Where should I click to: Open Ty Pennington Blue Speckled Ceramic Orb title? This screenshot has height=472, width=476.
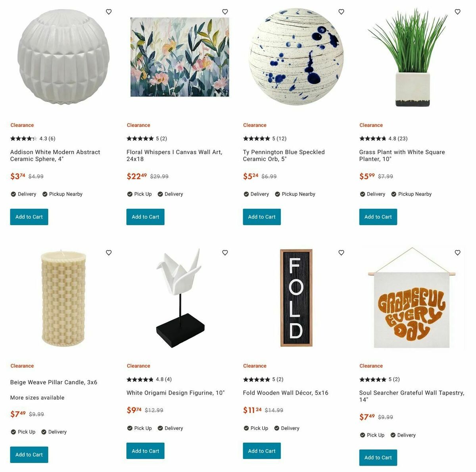pyautogui.click(x=284, y=156)
